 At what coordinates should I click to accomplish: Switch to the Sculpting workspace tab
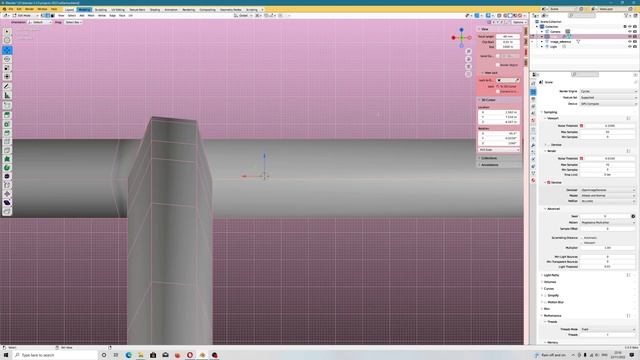point(100,9)
